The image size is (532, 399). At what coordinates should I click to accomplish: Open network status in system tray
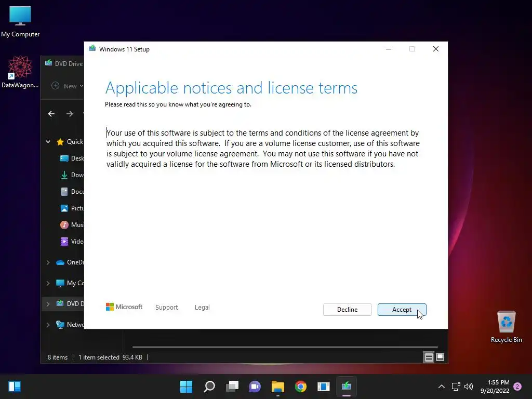pos(456,387)
